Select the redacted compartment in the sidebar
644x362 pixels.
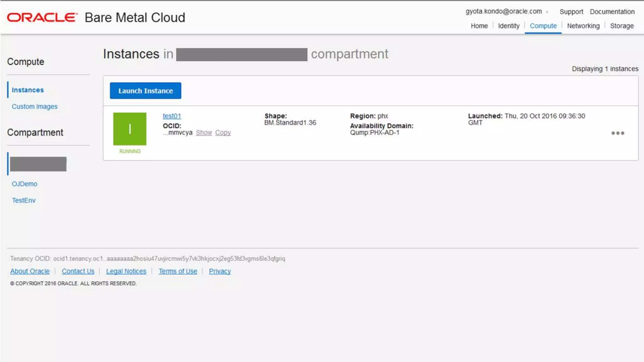click(x=38, y=164)
